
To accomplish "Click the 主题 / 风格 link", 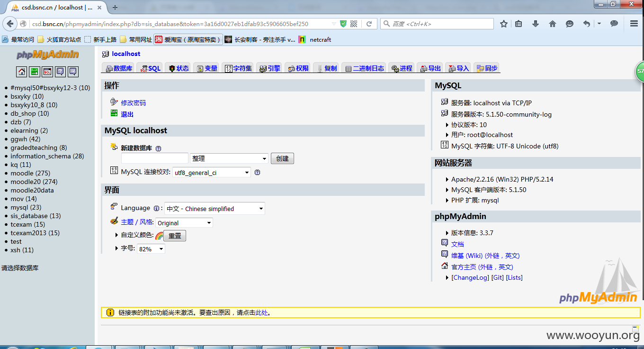I will click(137, 222).
